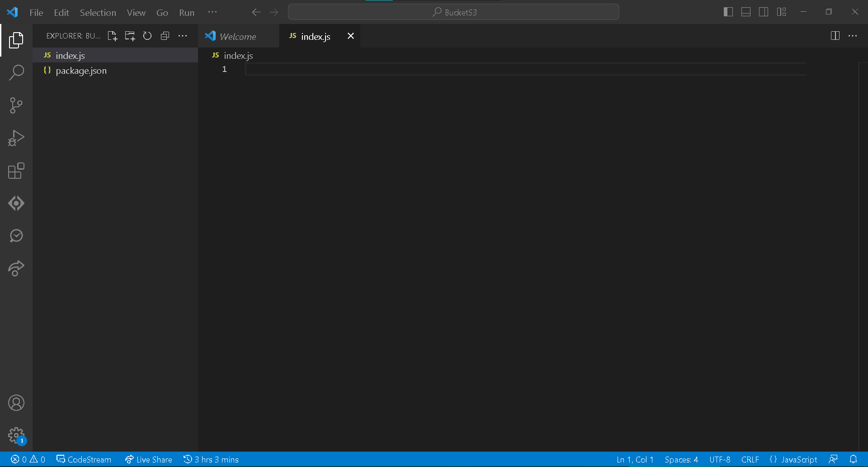
Task: Expand the hidden menu bar items
Action: pyautogui.click(x=212, y=12)
